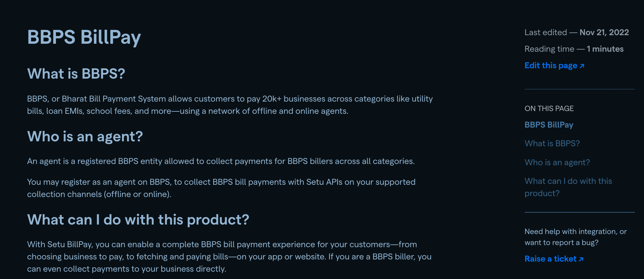The image size is (644, 279).
Task: Click the What is BBPS? section heading
Action: pyautogui.click(x=76, y=74)
